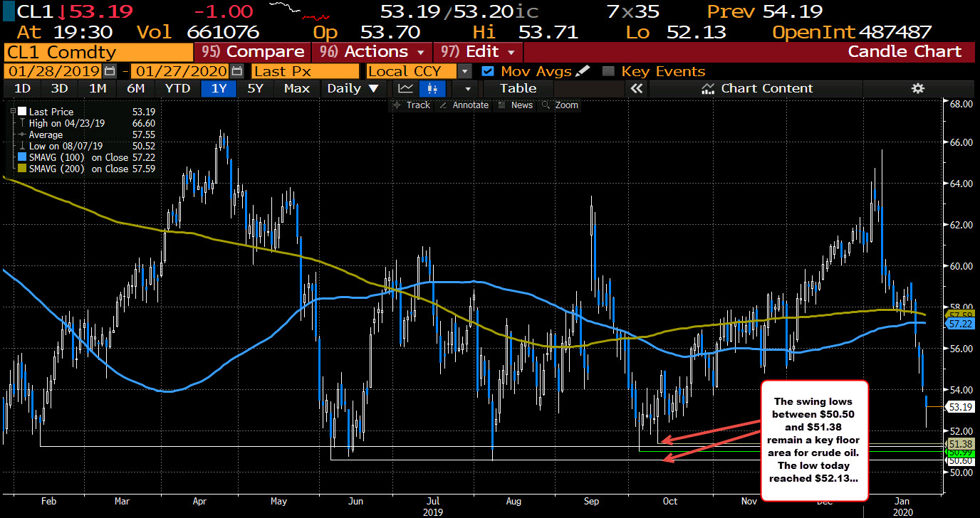This screenshot has width=980, height=518.
Task: Show News on the chart
Action: point(516,105)
